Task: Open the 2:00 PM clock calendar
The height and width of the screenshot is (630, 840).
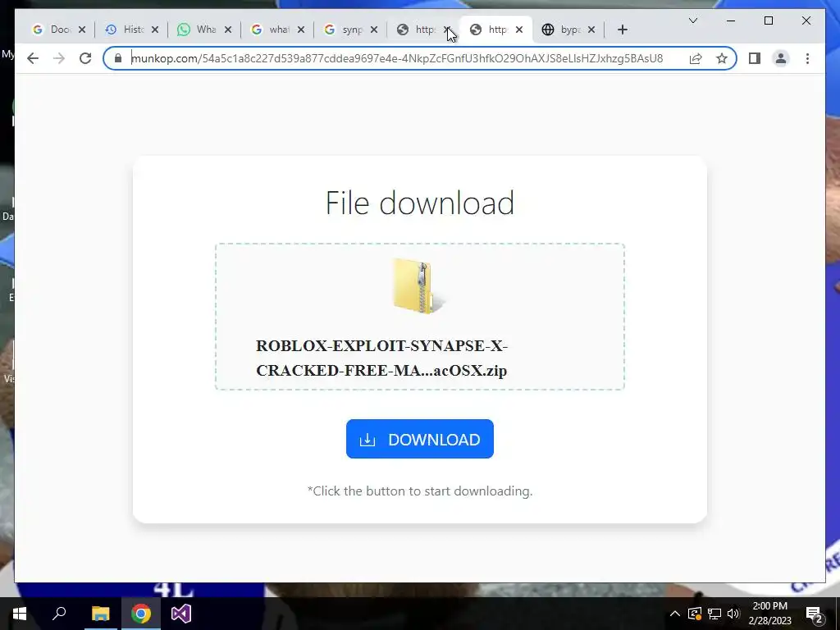Action: pos(769,614)
